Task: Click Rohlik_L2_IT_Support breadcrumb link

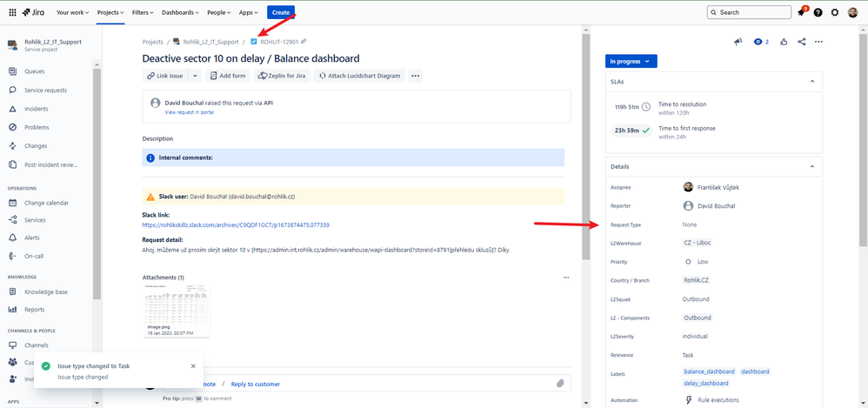Action: click(210, 42)
